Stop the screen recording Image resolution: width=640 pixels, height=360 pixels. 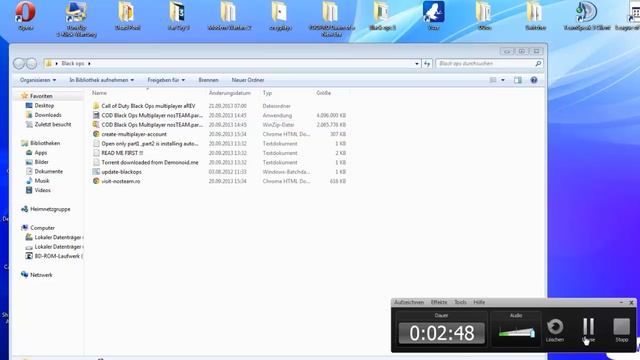point(622,330)
